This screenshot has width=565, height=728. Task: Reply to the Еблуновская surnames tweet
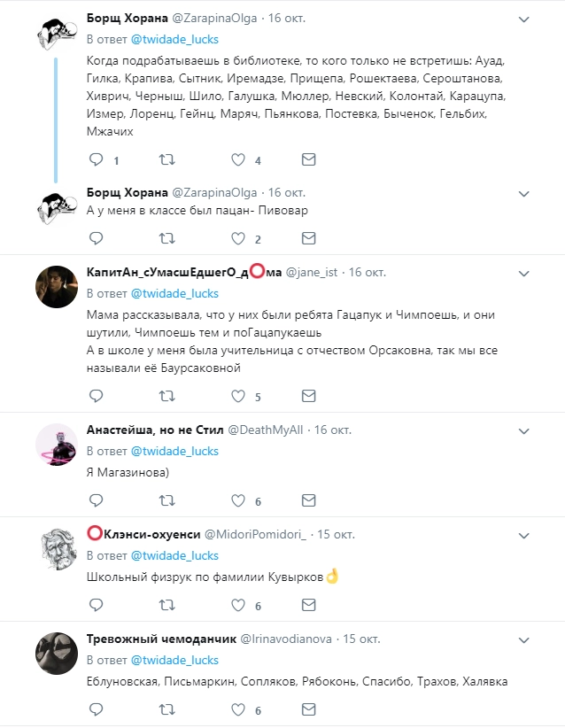[97, 709]
